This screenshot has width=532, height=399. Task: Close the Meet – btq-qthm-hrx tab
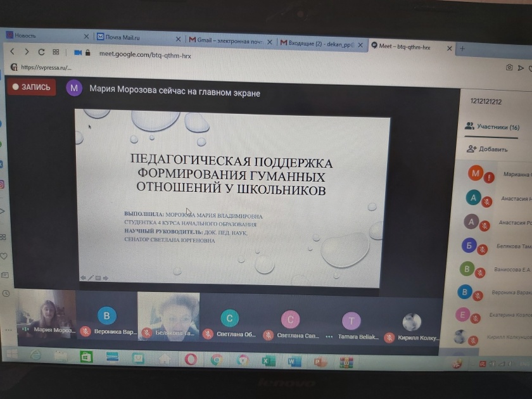click(x=450, y=49)
